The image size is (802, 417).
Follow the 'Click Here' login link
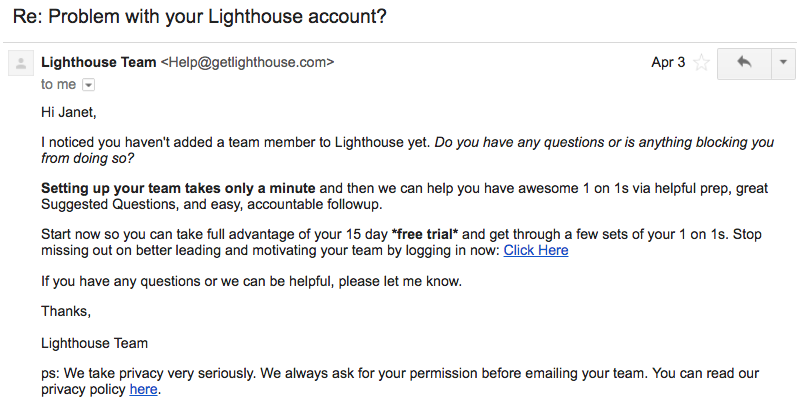click(x=536, y=250)
